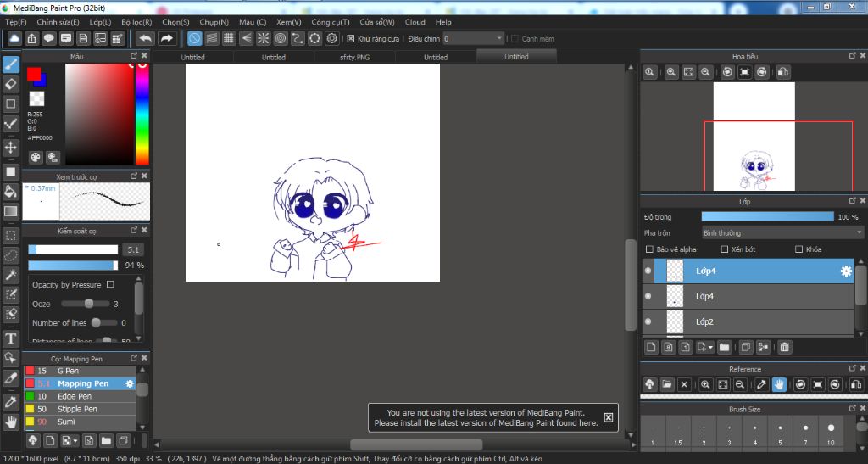868x464 pixels.
Task: Enable parallel lines snap
Action: [211, 38]
